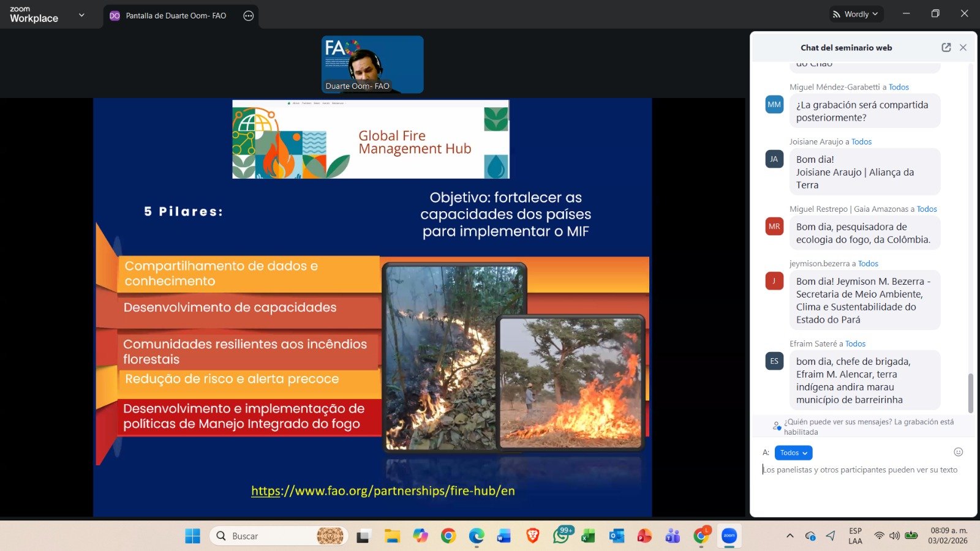Open the emoji picker in chat
Viewport: 980px width, 551px height.
point(958,452)
